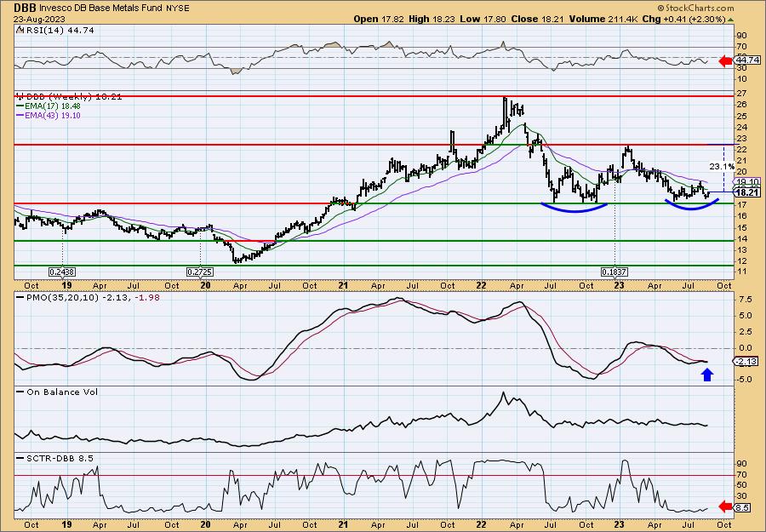This screenshot has height=532, width=766.
Task: Click purple line swatch beside EMA(43)
Action: click(x=20, y=115)
